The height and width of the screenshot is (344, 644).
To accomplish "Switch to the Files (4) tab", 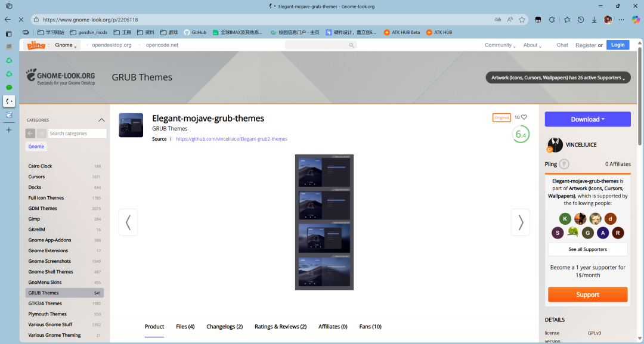I will coord(185,327).
